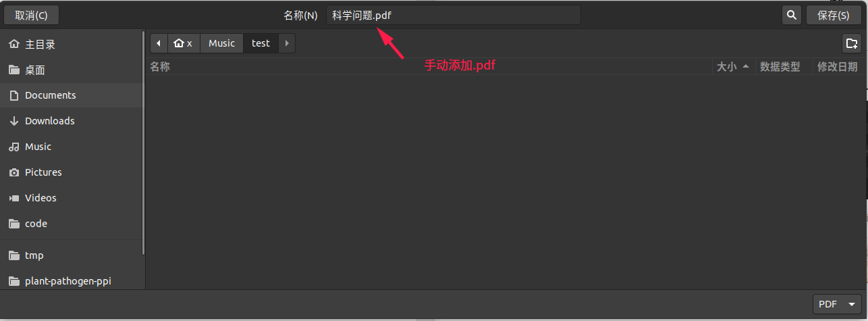
Task: Sort by 修改日期 column header
Action: pyautogui.click(x=838, y=66)
